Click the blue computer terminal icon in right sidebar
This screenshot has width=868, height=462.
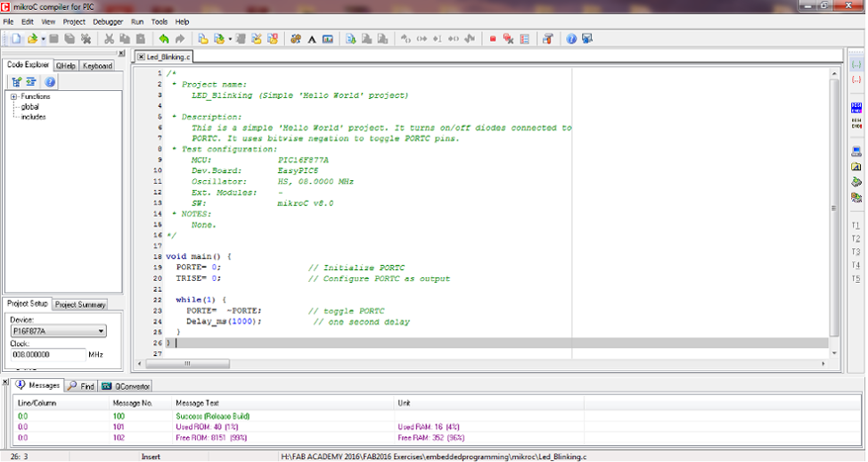(856, 152)
